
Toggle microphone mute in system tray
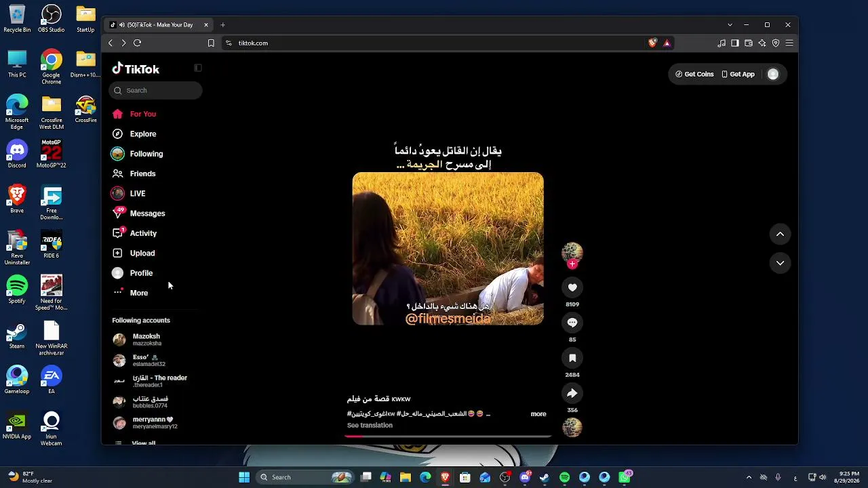click(x=778, y=477)
